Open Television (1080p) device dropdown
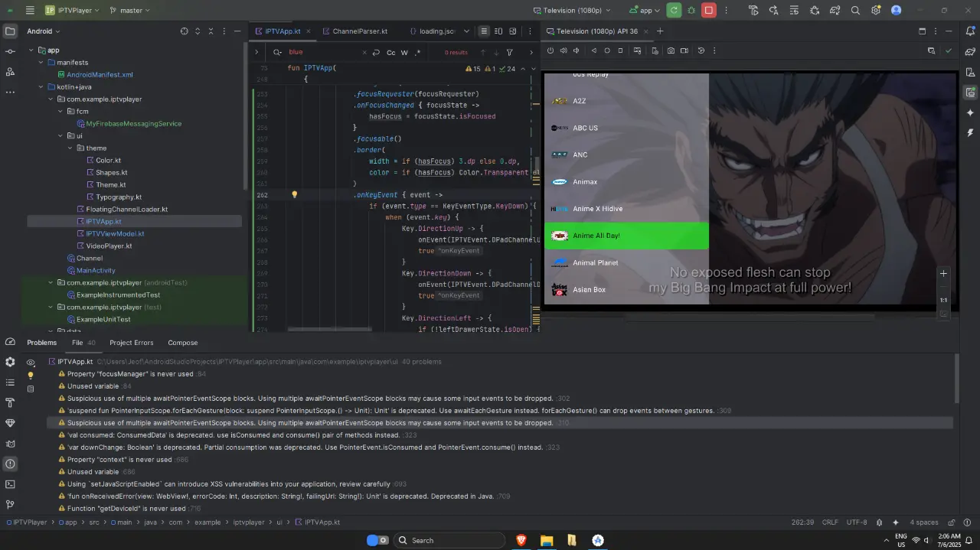 click(573, 11)
